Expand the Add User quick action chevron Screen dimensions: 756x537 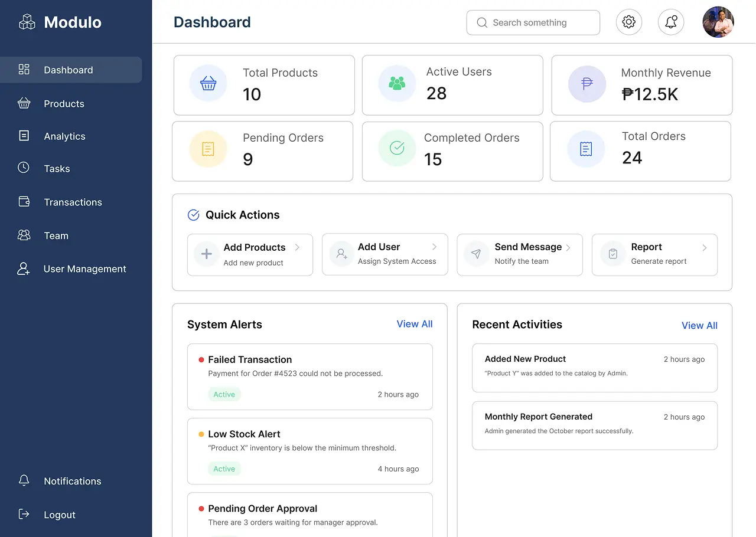434,247
